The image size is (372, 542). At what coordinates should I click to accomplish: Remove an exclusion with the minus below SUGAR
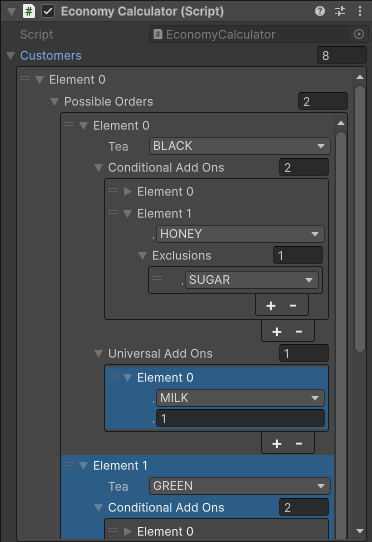293,306
